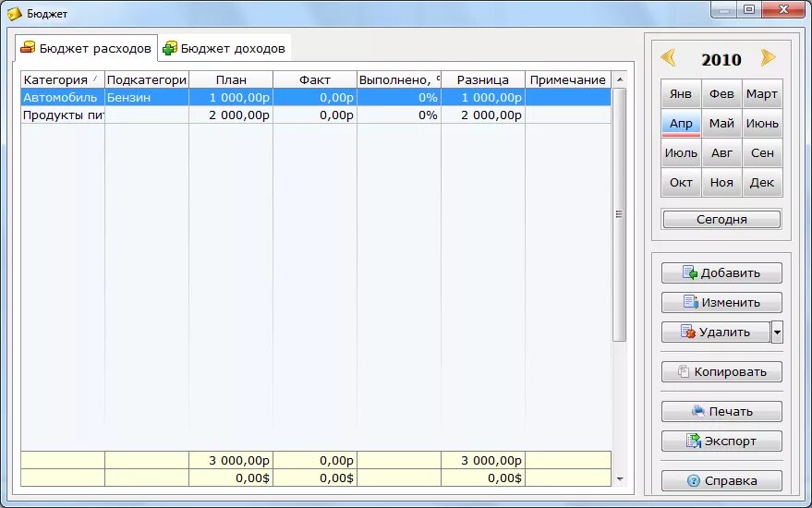Click the 2 000,00р plan cell
812x508 pixels.
click(231, 115)
